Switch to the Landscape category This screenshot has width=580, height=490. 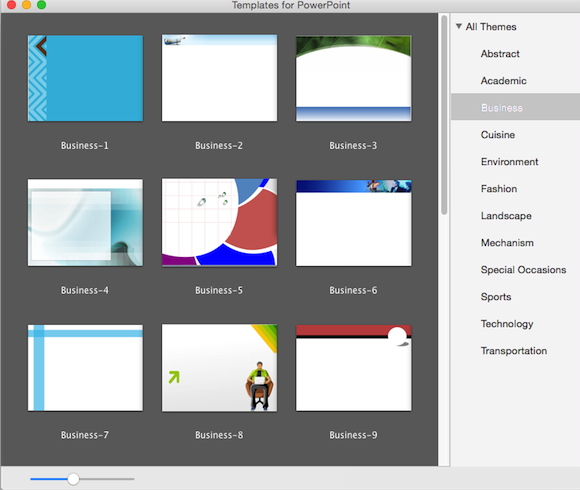(x=506, y=216)
